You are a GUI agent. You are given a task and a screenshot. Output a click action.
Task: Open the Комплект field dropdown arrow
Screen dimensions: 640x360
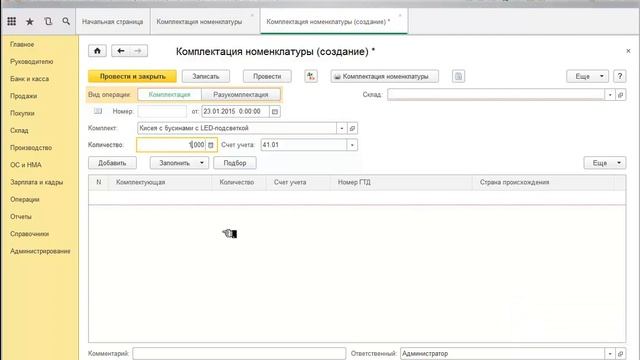(342, 128)
